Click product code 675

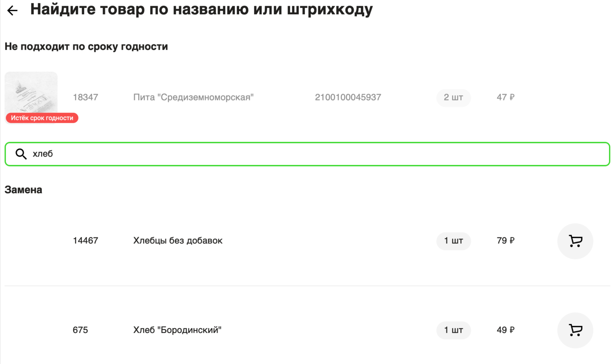pyautogui.click(x=80, y=330)
